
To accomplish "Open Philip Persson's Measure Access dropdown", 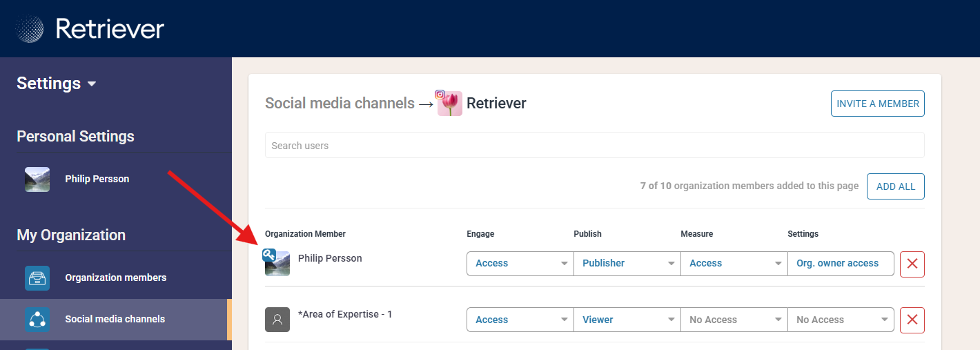I will pos(734,264).
